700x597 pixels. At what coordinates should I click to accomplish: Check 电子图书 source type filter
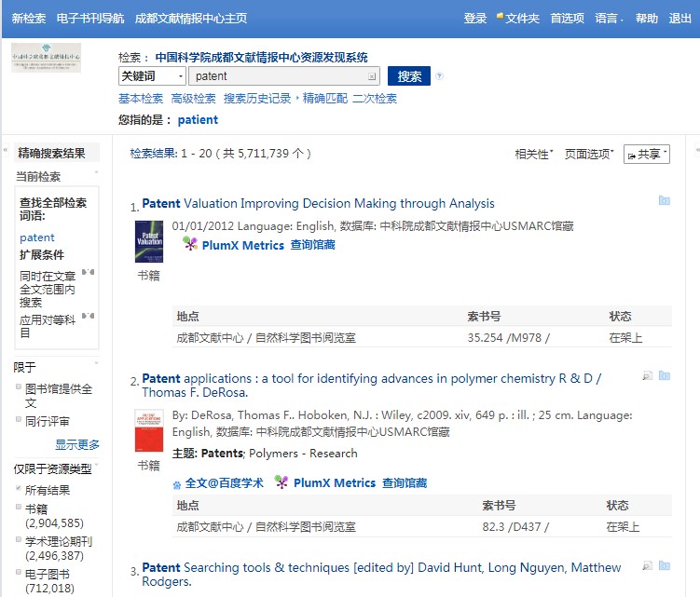tap(19, 572)
